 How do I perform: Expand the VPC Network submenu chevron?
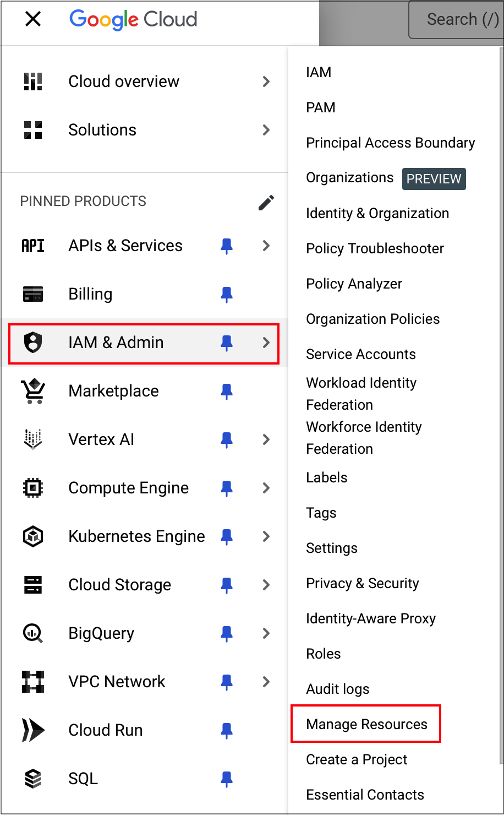tap(266, 682)
